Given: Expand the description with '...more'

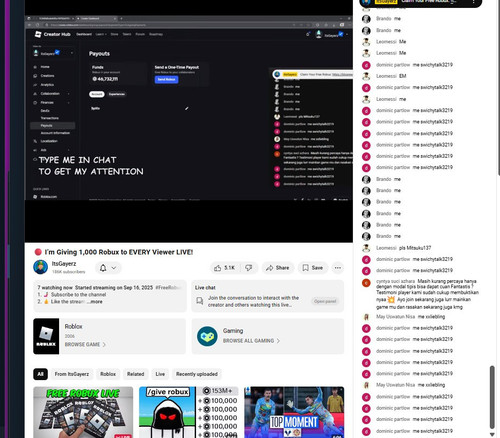Looking at the screenshot, I should (x=95, y=302).
